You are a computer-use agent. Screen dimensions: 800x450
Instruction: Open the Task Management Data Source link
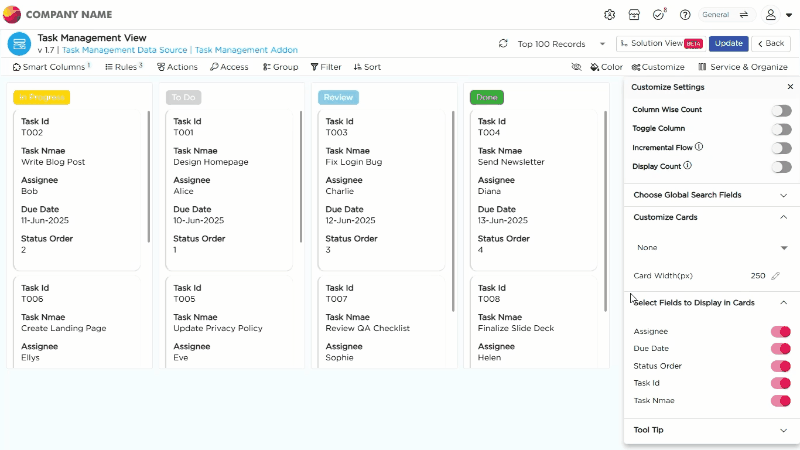pos(125,50)
